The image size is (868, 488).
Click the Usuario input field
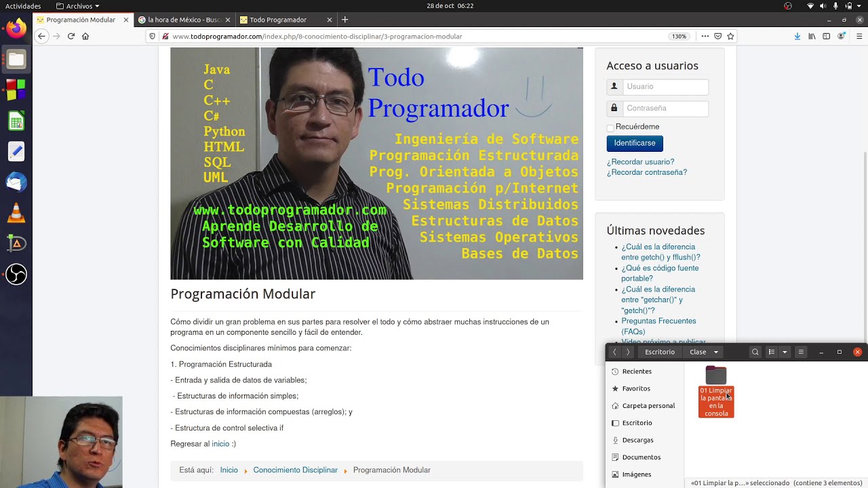pos(665,87)
